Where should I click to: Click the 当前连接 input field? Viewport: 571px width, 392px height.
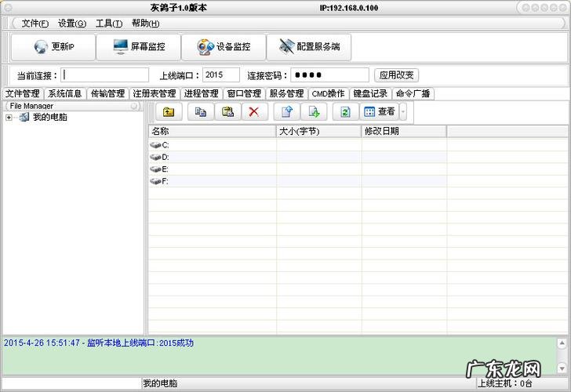pos(105,75)
